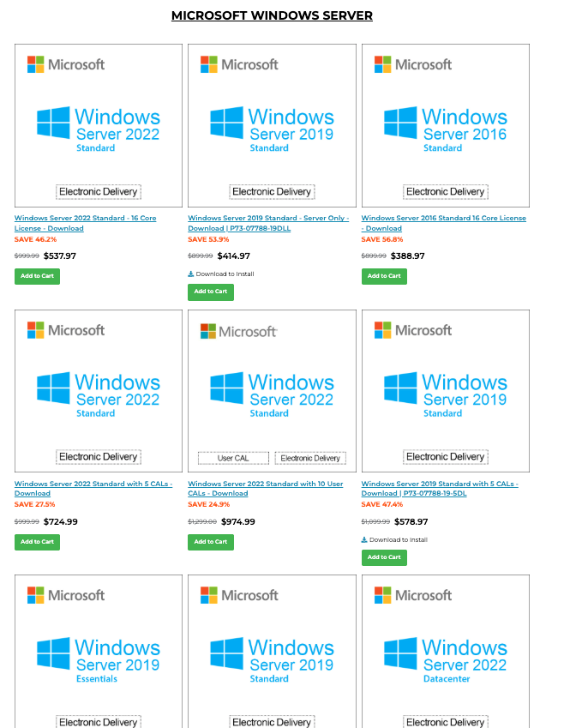The width and height of the screenshot is (564, 728).
Task: Open Windows Server 2022 with 10 User CALs link
Action: [x=266, y=489]
